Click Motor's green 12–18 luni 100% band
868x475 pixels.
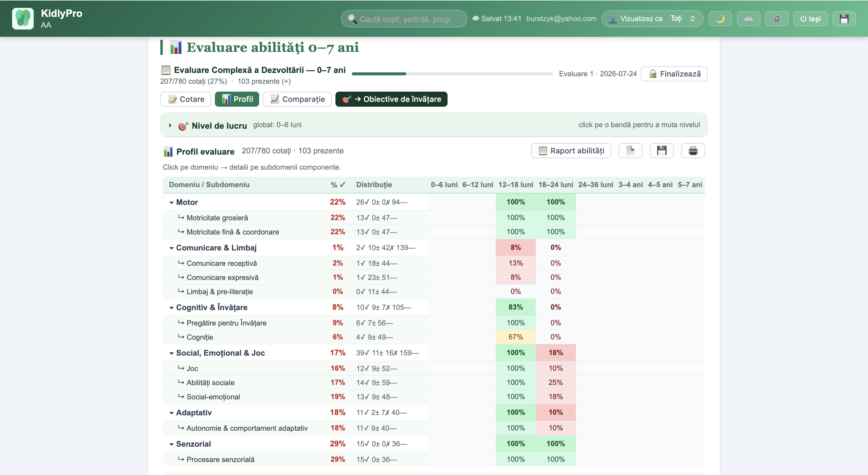click(x=516, y=202)
